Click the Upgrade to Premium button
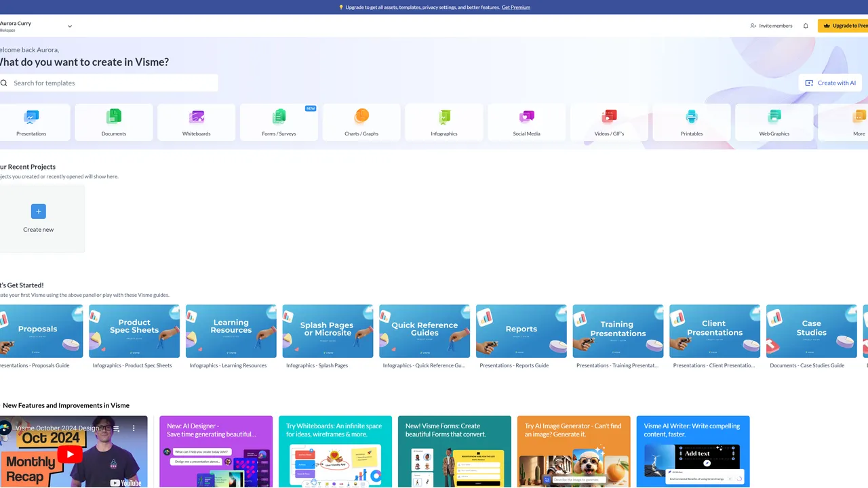Screen dimensions: 868x488 (x=843, y=26)
